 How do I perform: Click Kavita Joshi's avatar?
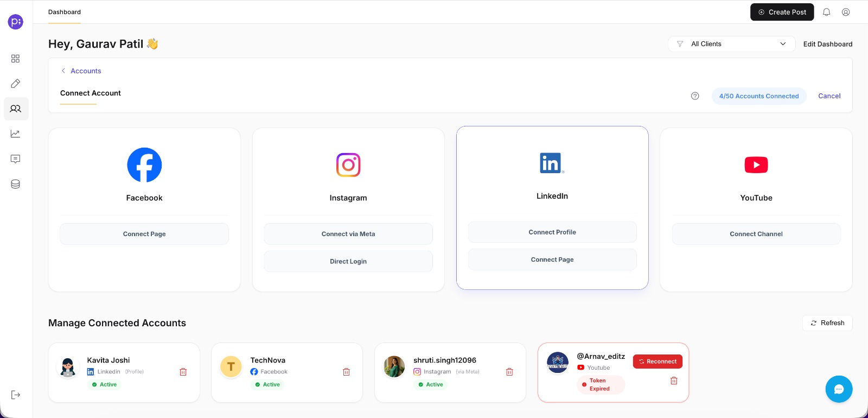pos(68,367)
